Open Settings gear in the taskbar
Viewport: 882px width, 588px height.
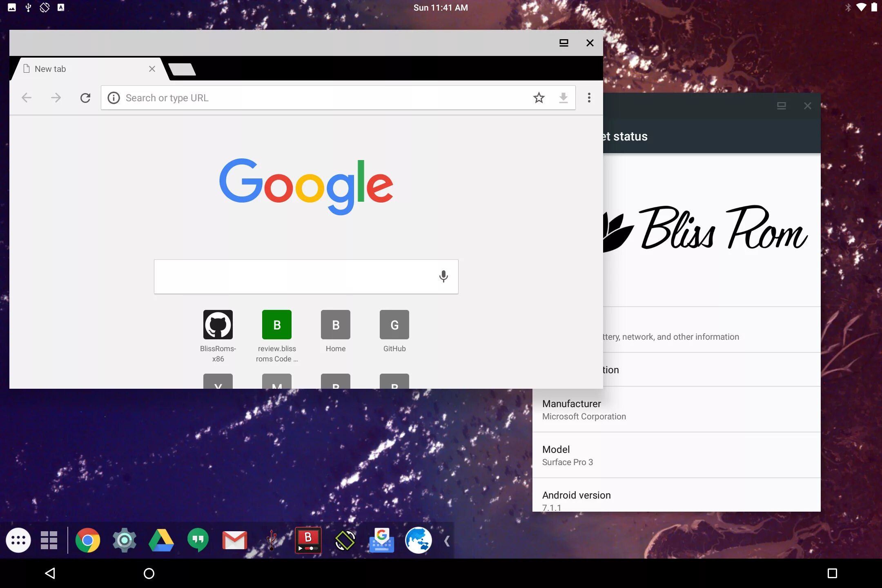pos(125,540)
